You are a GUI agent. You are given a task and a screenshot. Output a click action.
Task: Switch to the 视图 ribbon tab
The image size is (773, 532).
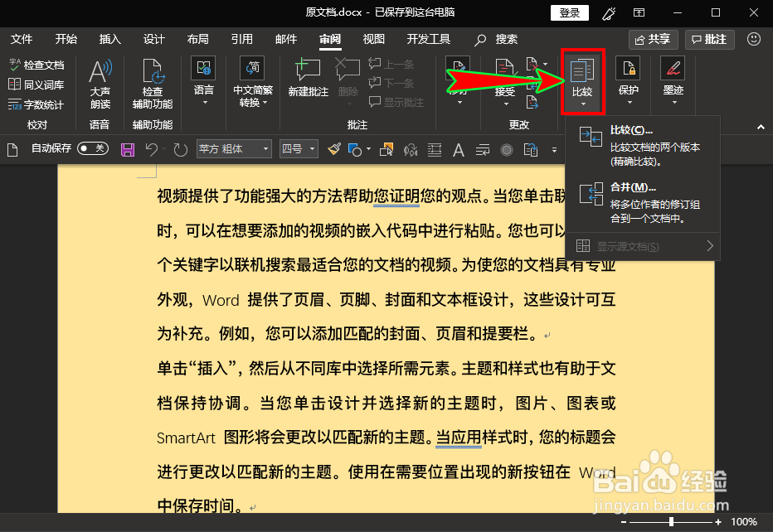coord(374,38)
